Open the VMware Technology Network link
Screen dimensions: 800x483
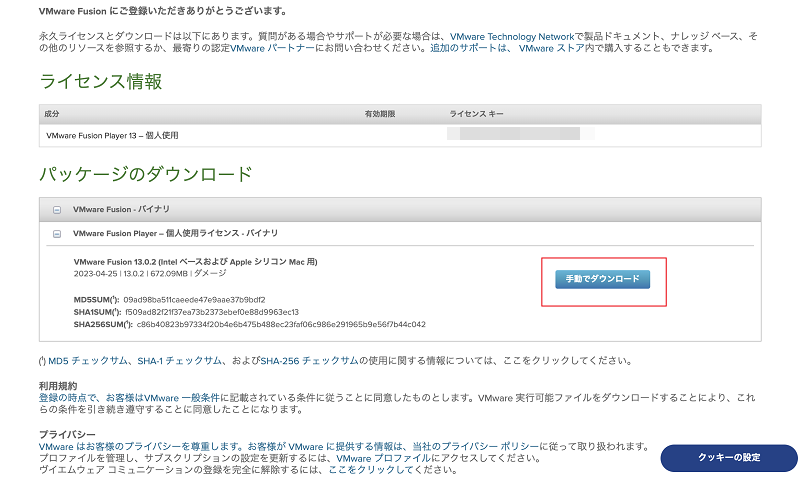[512, 37]
